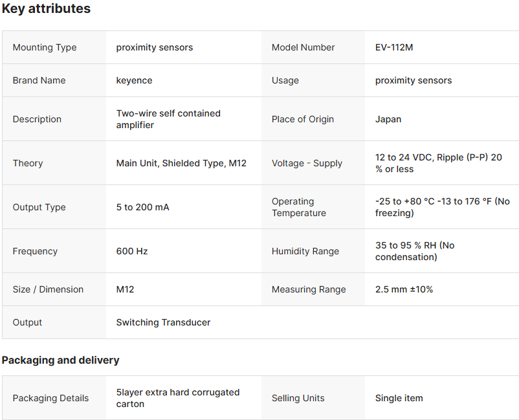This screenshot has height=420, width=519.
Task: Click the Packaging Details label
Action: click(50, 398)
